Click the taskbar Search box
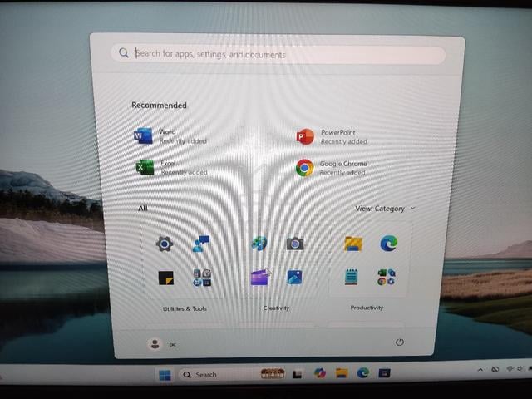532x399 pixels. click(x=232, y=375)
